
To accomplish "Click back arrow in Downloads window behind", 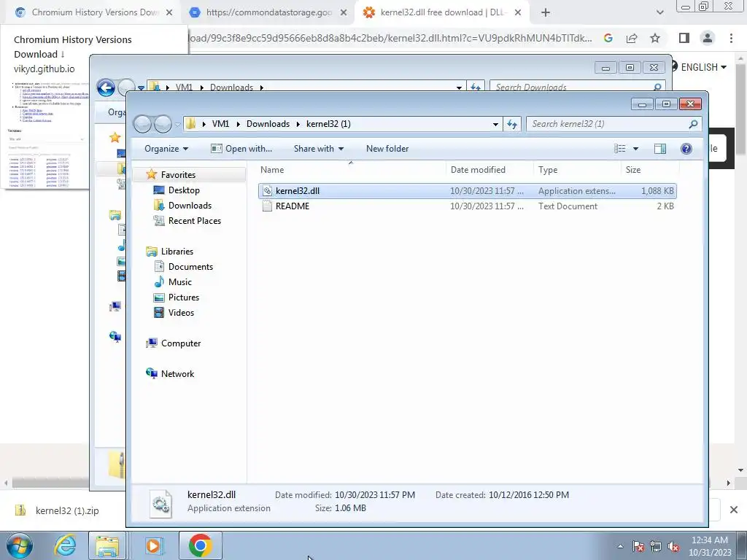I will coord(106,87).
